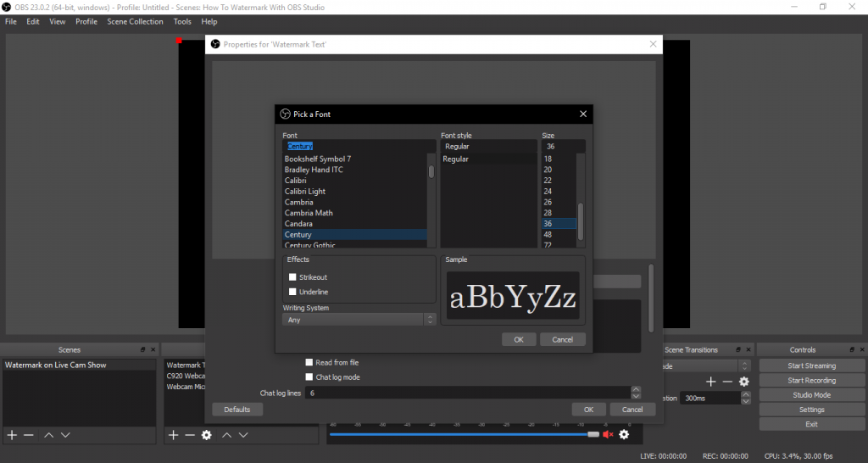
Task: Open the View menu
Action: pyautogui.click(x=58, y=21)
